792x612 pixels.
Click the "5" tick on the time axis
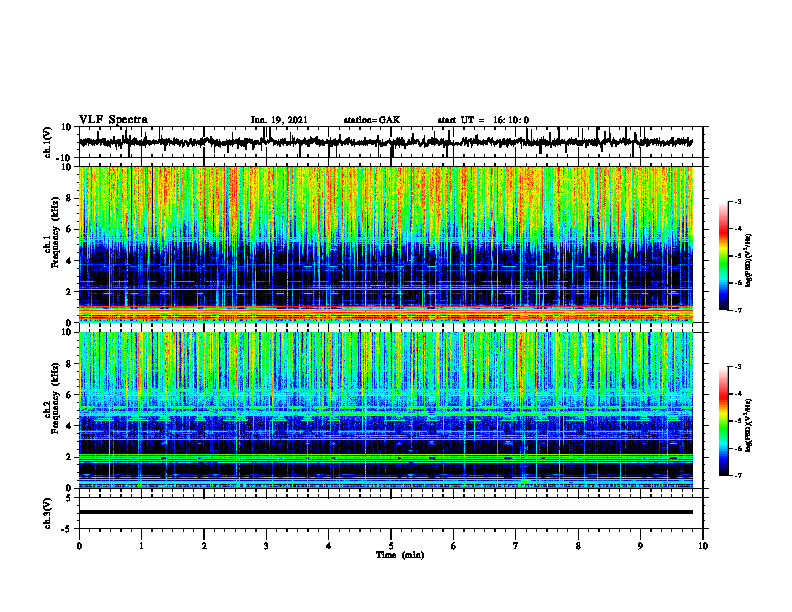pos(391,546)
